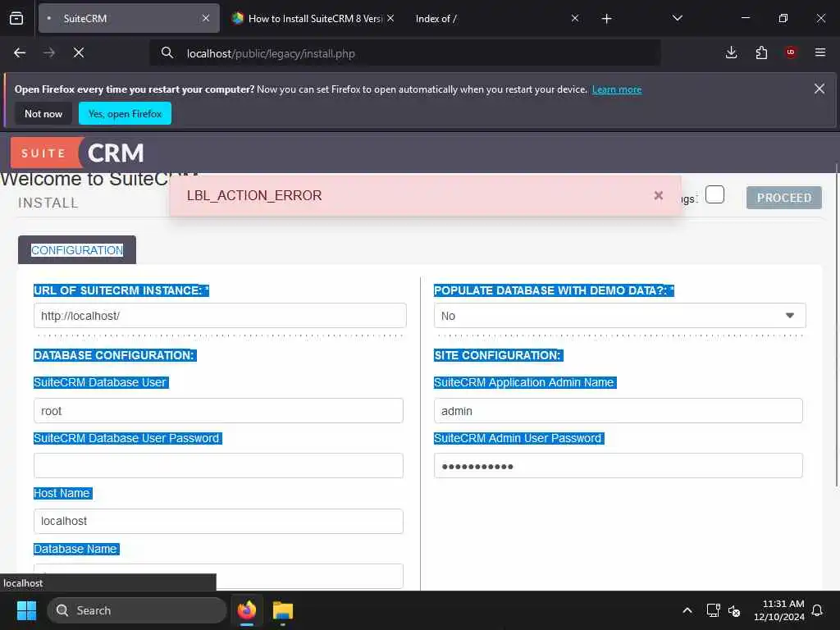Image resolution: width=840 pixels, height=630 pixels.
Task: Switch to the SuiteCRM tab
Action: 129,19
